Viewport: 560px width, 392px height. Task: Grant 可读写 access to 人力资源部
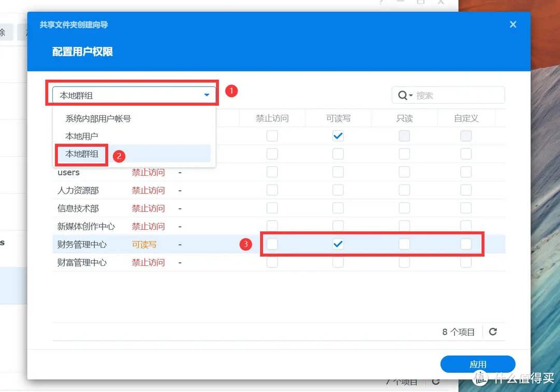338,190
